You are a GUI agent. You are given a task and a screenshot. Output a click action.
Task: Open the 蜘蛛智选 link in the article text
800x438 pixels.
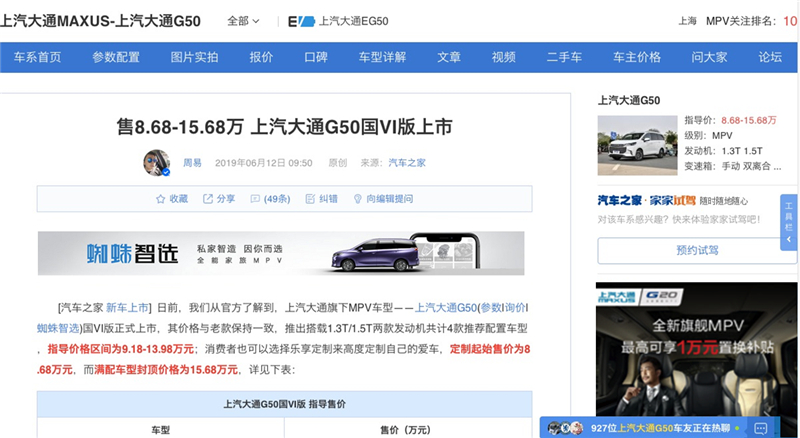pos(58,328)
